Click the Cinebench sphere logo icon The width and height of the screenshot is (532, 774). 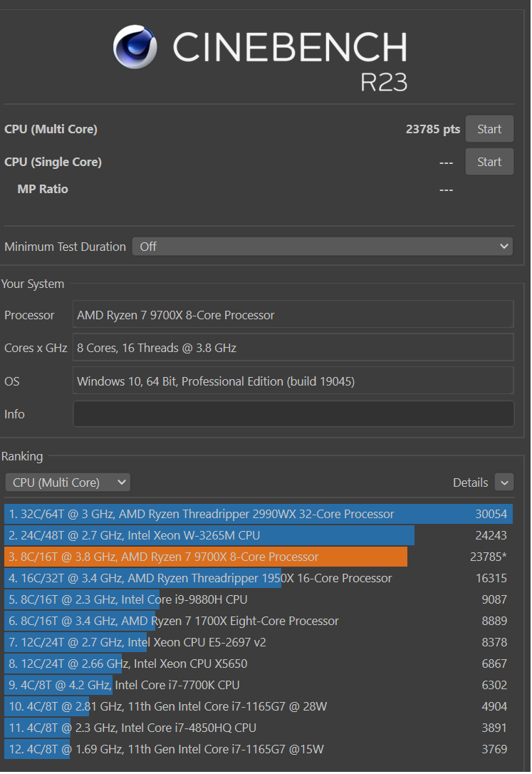coord(135,47)
